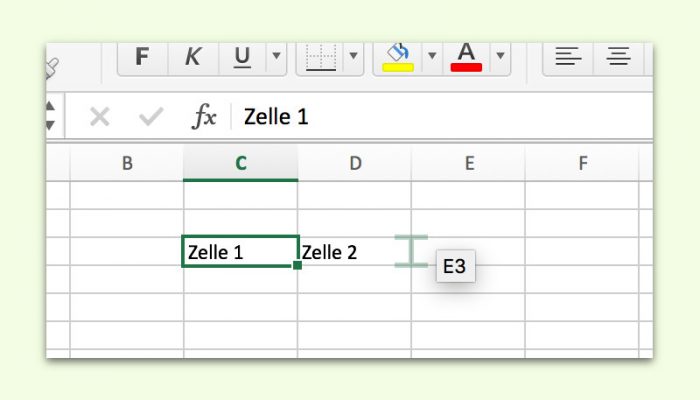Apply red font color button

tap(466, 57)
